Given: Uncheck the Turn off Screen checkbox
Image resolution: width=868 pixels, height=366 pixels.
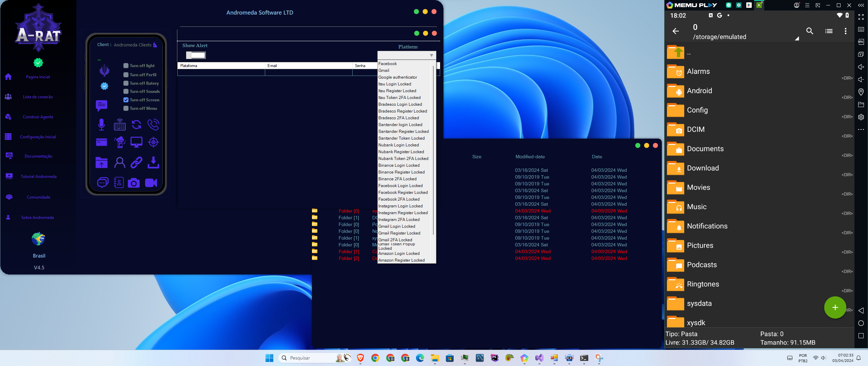Looking at the screenshot, I should (x=126, y=100).
